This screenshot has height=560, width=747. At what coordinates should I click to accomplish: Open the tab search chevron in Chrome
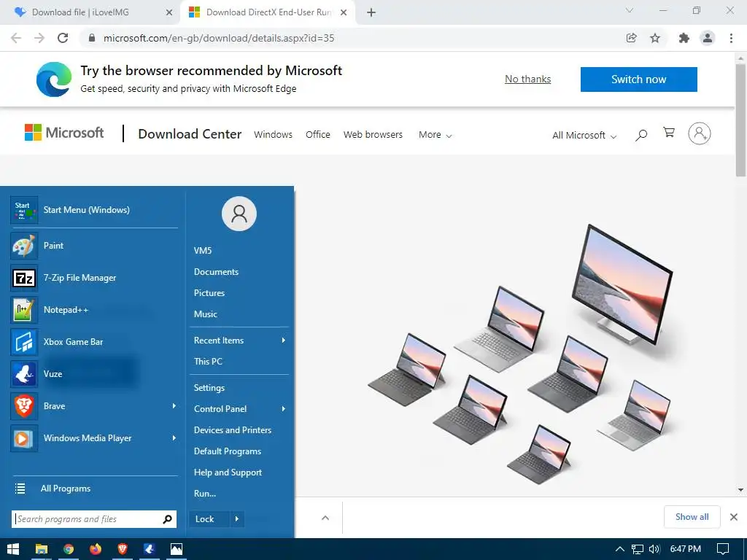[630, 10]
